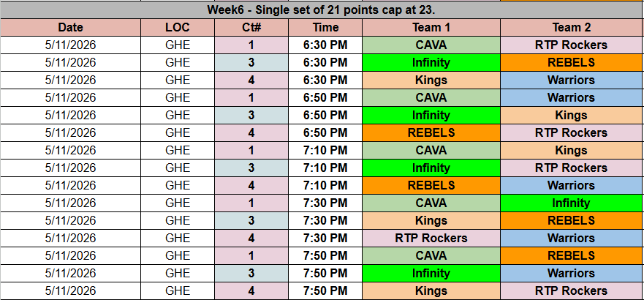Click the Team 1 header cell
Image resolution: width=644 pixels, height=300 pixels.
point(431,27)
